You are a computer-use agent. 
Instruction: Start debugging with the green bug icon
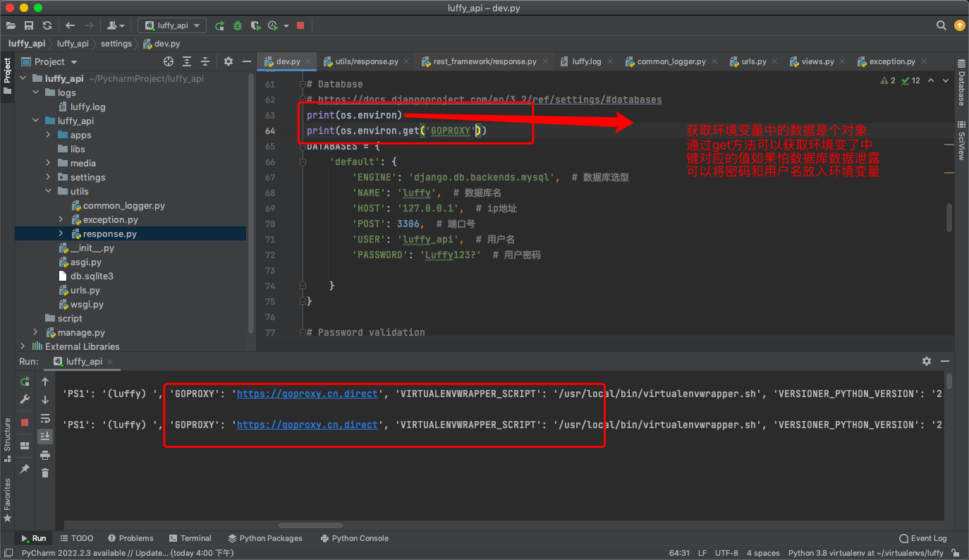click(238, 25)
